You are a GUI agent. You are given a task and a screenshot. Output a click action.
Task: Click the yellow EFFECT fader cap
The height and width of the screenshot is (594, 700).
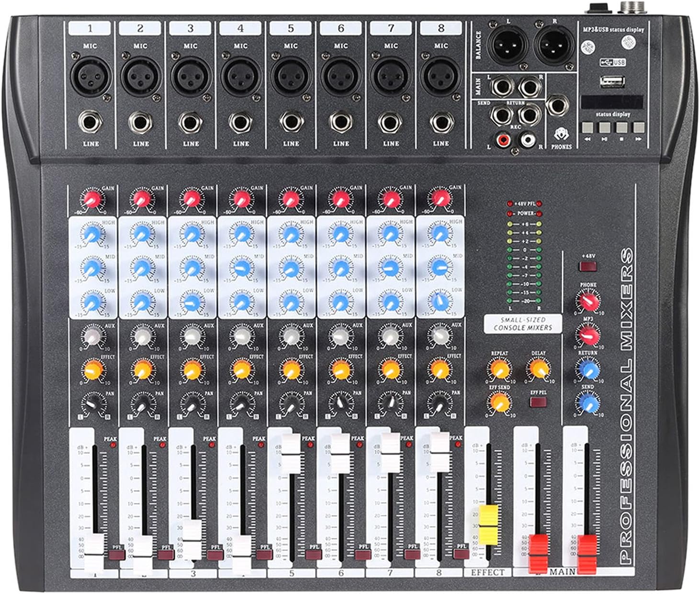489,525
